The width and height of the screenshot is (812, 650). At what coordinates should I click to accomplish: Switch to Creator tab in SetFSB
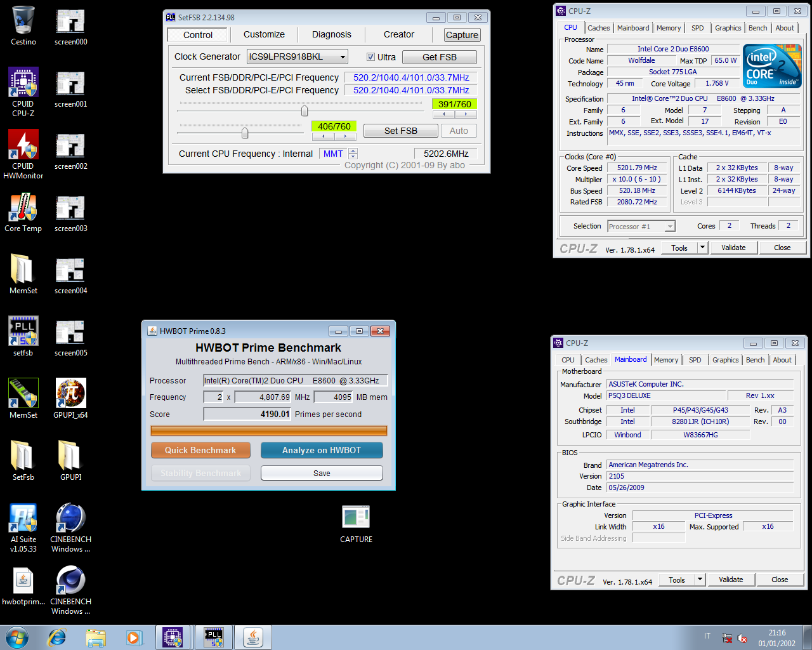tap(399, 35)
